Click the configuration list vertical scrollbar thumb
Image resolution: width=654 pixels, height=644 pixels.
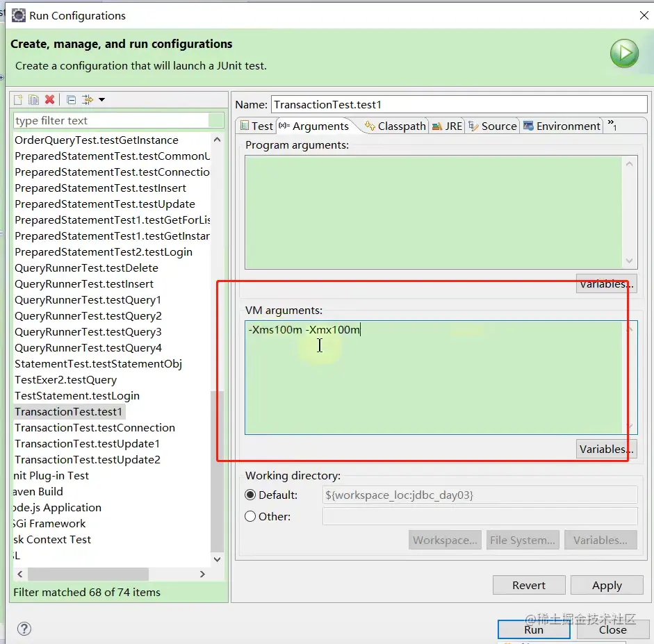[217, 471]
